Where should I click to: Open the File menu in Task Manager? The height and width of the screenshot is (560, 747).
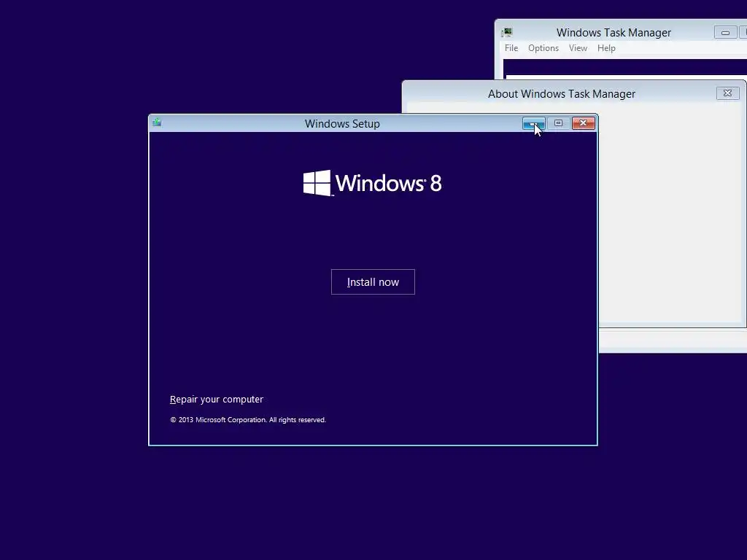tap(511, 48)
